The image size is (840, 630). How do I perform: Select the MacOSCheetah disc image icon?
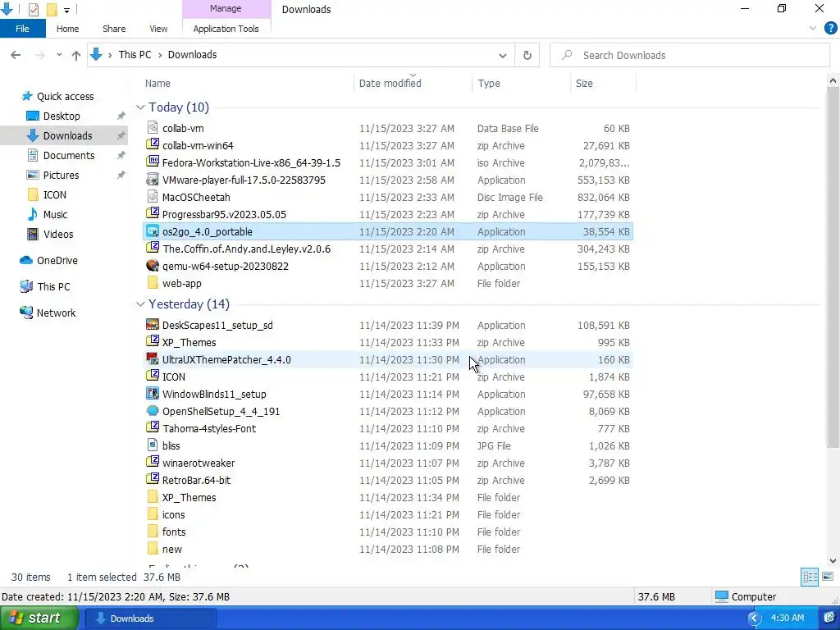153,197
